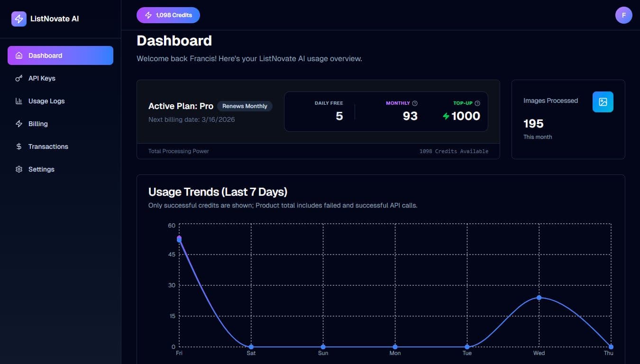
Task: Click the help icon next to TOP-UP credits
Action: tap(477, 103)
